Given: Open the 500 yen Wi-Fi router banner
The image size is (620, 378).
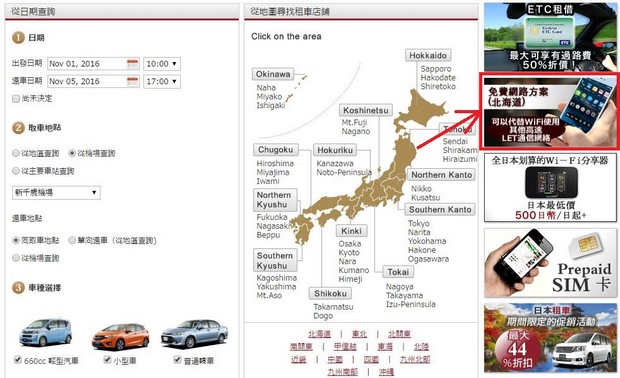Looking at the screenshot, I should pos(550,187).
